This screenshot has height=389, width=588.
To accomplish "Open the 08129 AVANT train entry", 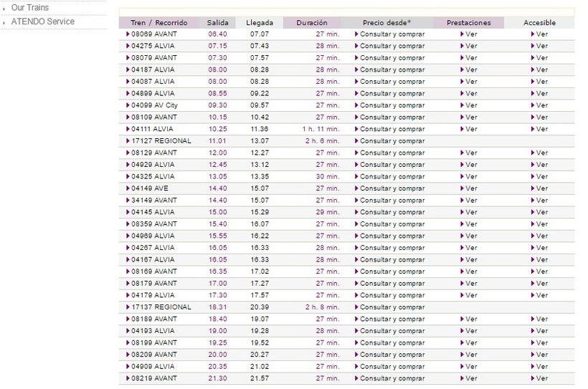I will pyautogui.click(x=153, y=153).
